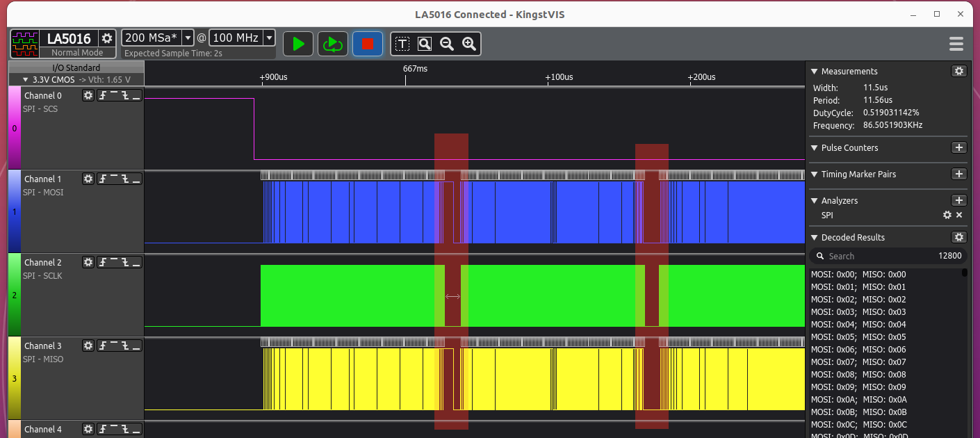Start single capture with green play button
Screen dimensions: 980x438
298,44
